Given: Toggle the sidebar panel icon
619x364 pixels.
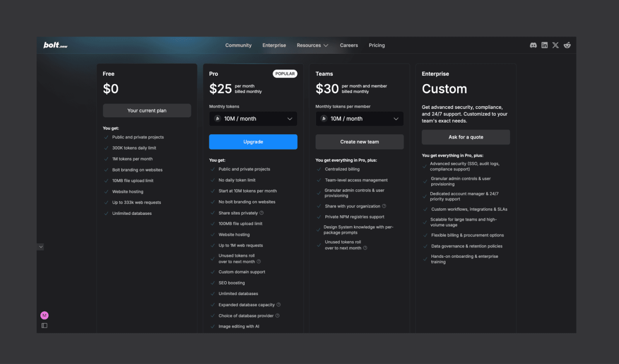Looking at the screenshot, I should tap(44, 326).
